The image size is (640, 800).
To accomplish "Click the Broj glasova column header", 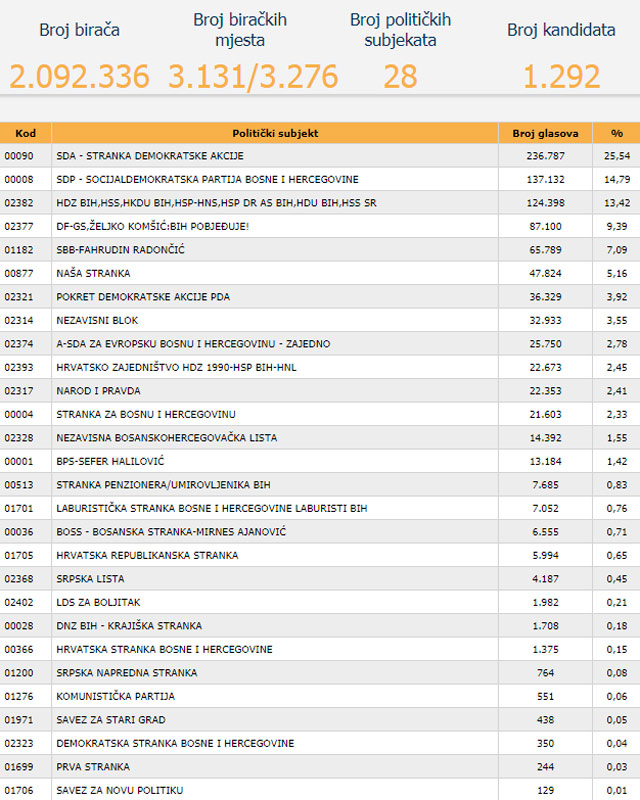I will tap(546, 133).
